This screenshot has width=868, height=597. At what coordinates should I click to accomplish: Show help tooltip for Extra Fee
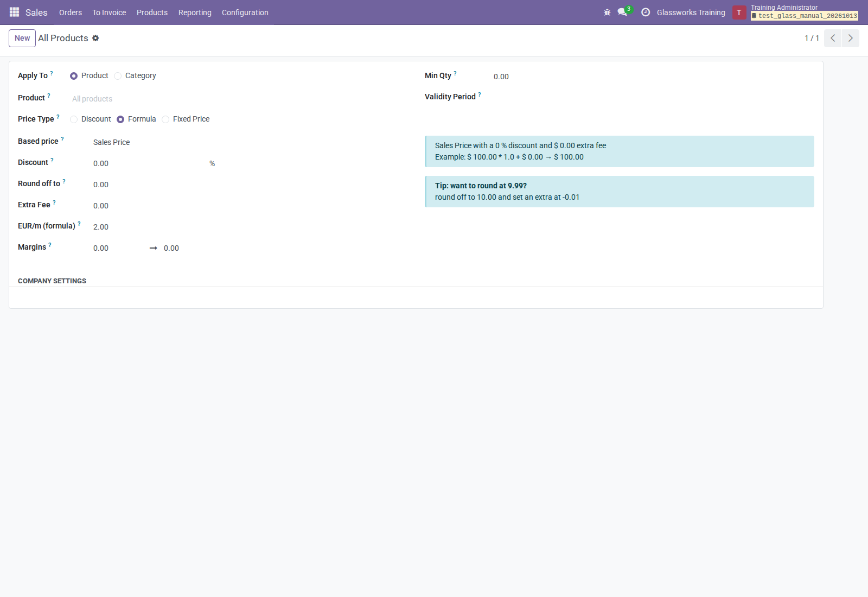tap(54, 202)
